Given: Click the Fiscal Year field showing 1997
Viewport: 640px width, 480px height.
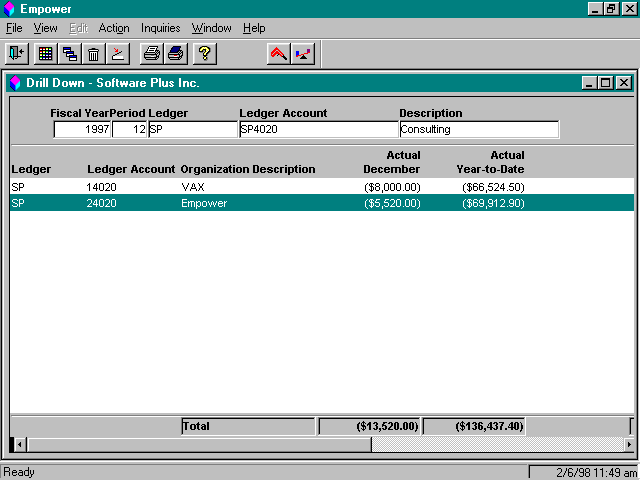Looking at the screenshot, I should click(82, 129).
